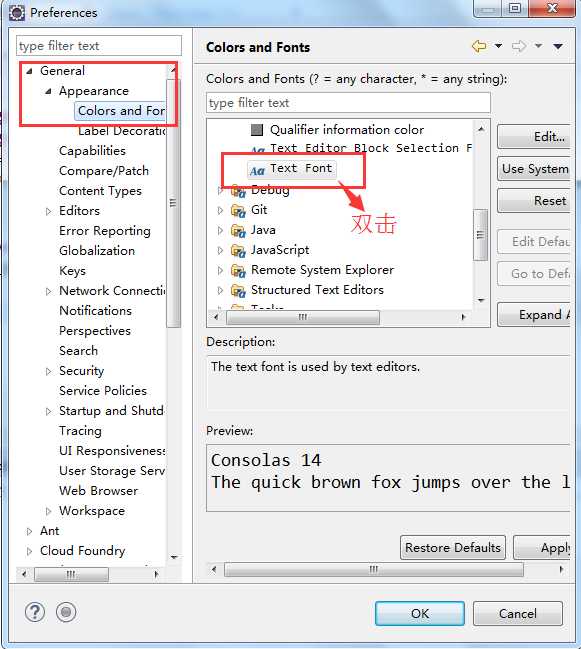Select Error Reporting preference page
Image resolution: width=581 pixels, height=649 pixels.
pyautogui.click(x=105, y=231)
